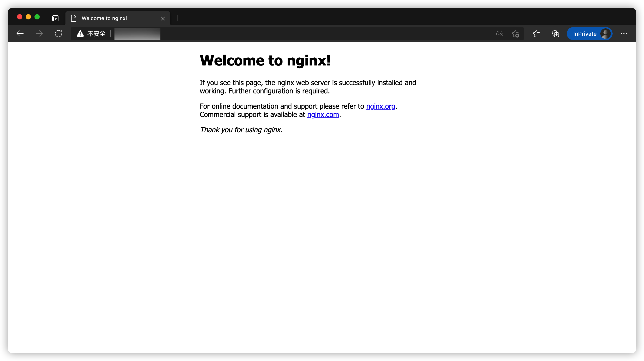
Task: Click the not secure warning icon
Action: point(80,34)
